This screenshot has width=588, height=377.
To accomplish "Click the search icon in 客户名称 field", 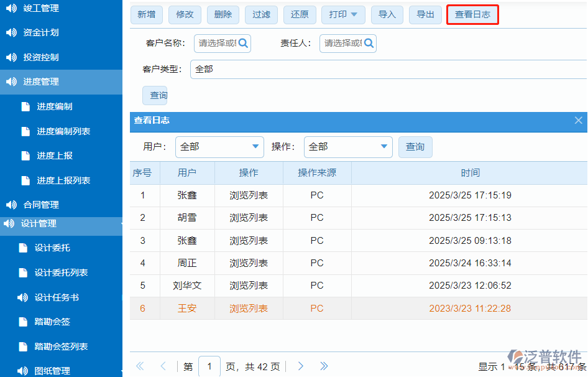I will point(243,44).
